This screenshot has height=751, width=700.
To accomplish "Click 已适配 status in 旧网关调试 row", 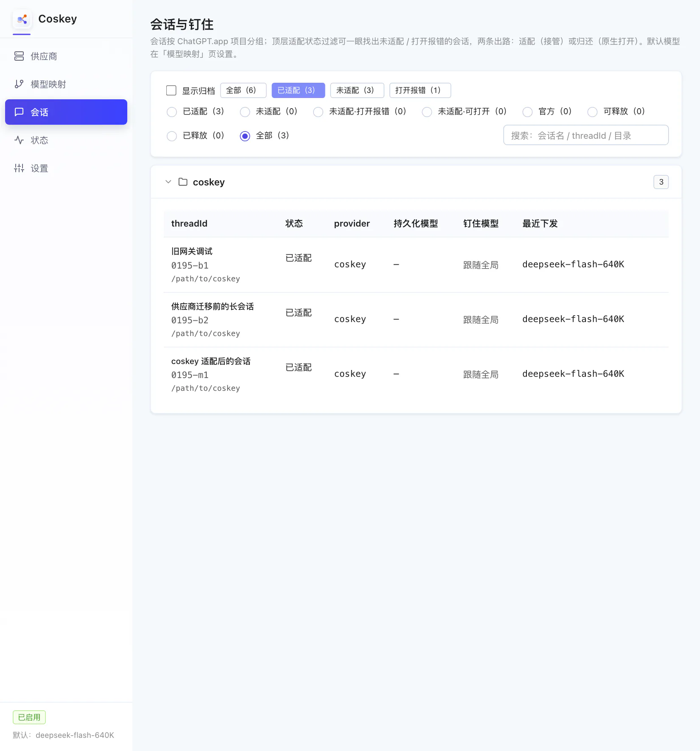I will [x=299, y=258].
